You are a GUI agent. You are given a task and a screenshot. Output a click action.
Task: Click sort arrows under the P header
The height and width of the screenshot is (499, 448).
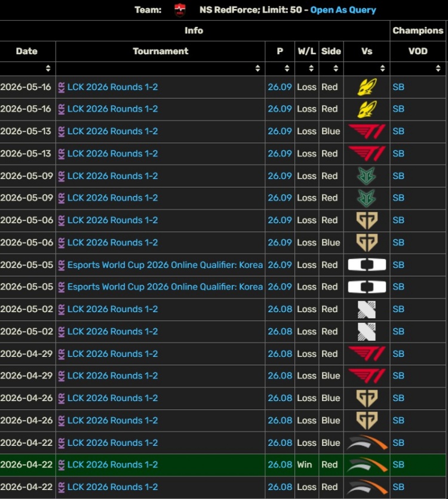pyautogui.click(x=287, y=69)
